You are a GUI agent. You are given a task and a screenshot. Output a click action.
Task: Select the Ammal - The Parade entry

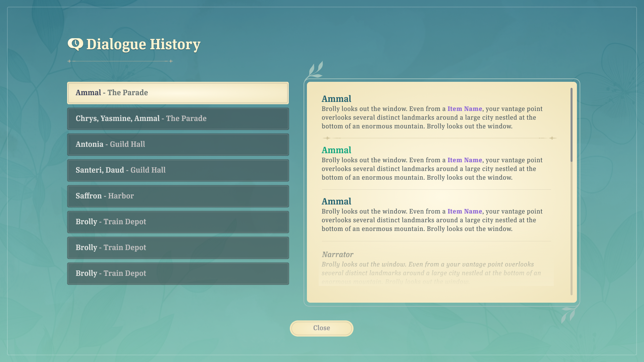[x=178, y=93]
